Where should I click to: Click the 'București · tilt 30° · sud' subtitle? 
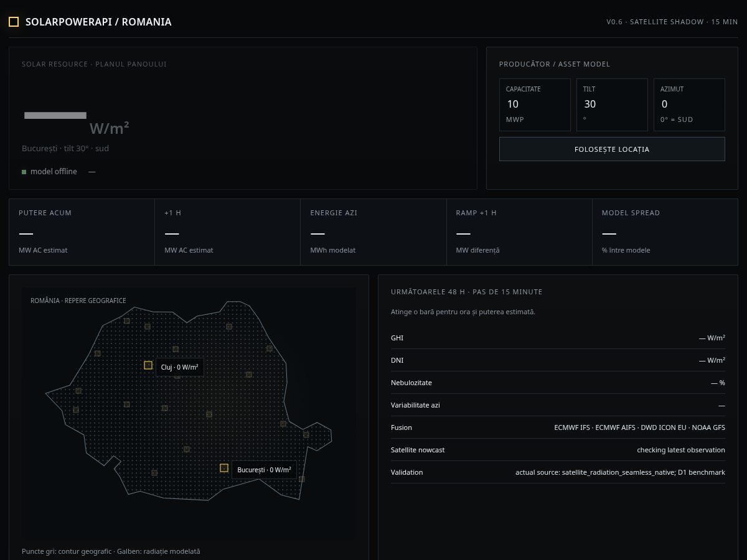[65, 148]
